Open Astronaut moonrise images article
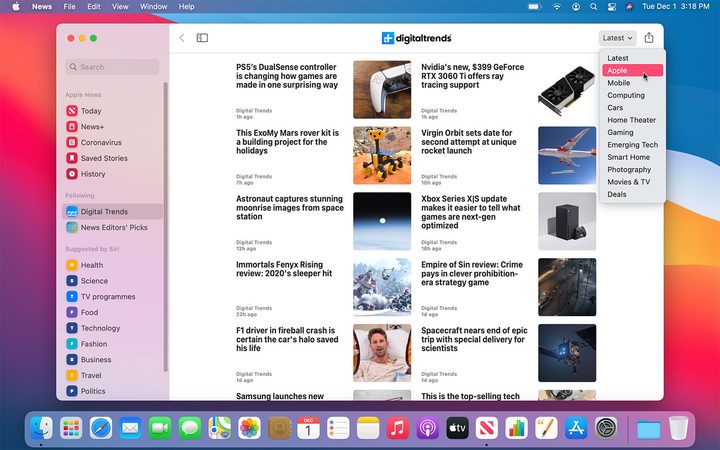The image size is (720, 450). tap(290, 208)
